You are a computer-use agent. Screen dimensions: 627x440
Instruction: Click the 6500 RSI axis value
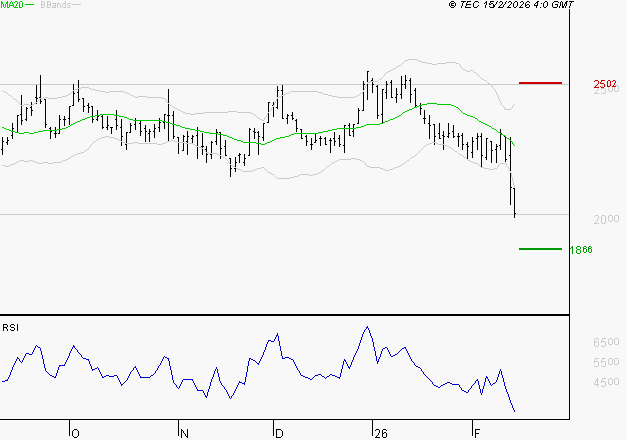pyautogui.click(x=606, y=342)
